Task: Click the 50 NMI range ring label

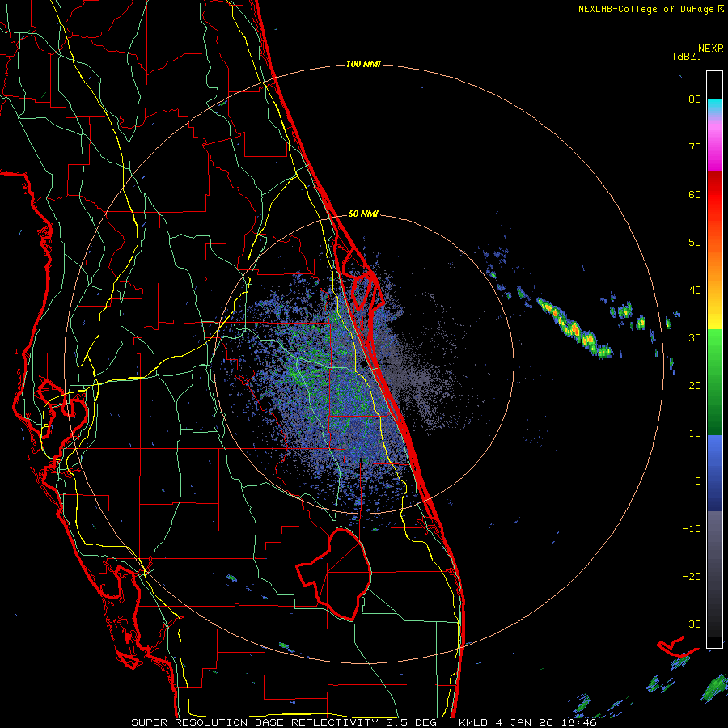Action: [x=363, y=214]
